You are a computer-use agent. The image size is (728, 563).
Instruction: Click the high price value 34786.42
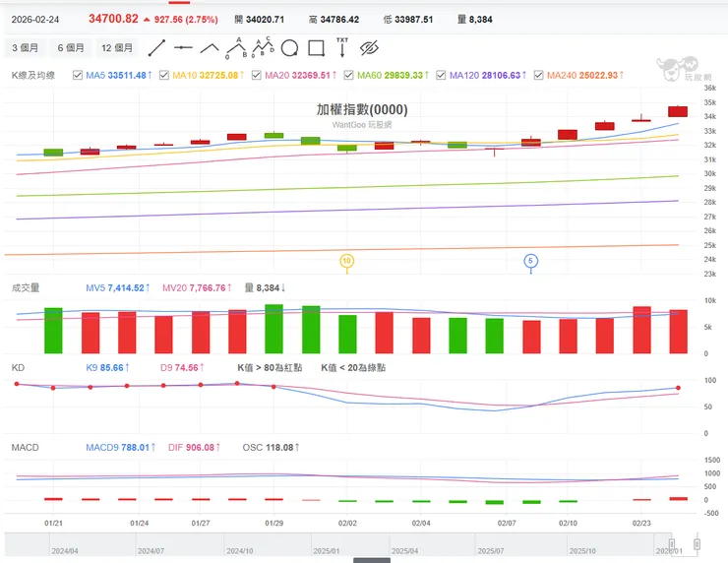tap(339, 20)
